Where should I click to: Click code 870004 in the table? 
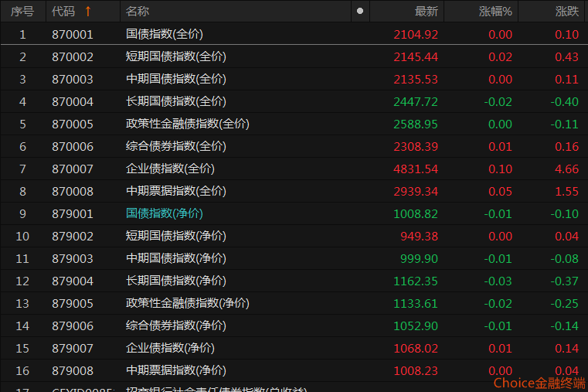pyautogui.click(x=73, y=101)
